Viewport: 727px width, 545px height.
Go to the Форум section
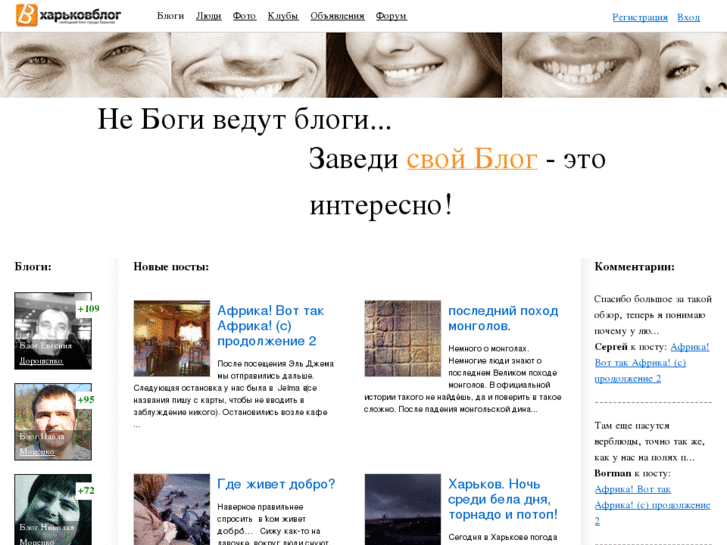(391, 16)
